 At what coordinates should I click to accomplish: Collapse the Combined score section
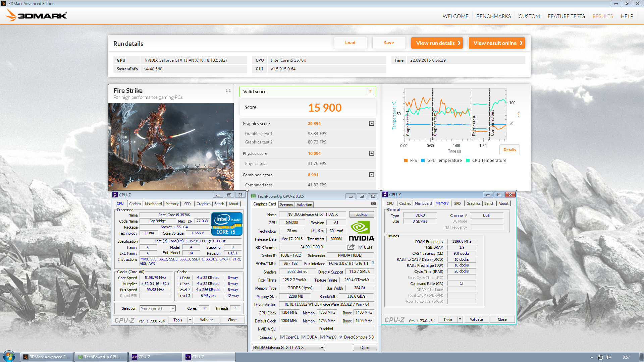pos(372,175)
